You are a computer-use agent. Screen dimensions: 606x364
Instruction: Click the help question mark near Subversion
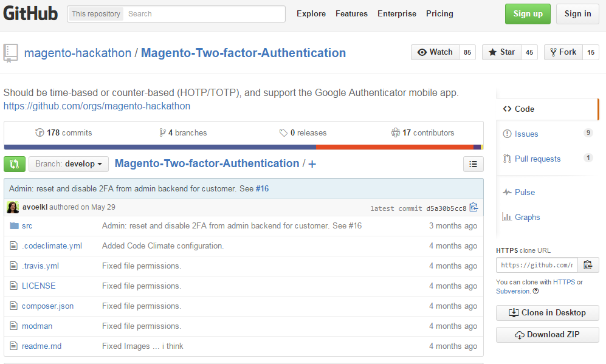[535, 291]
